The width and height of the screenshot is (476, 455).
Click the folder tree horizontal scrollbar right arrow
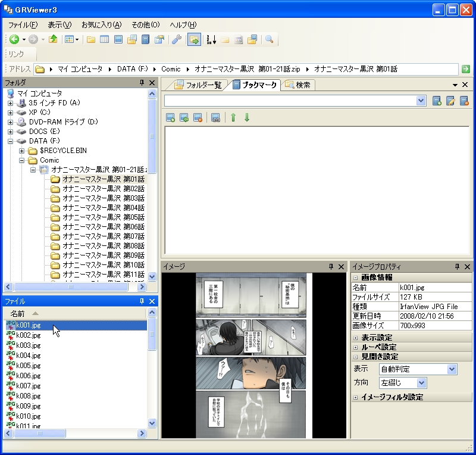[x=142, y=286]
